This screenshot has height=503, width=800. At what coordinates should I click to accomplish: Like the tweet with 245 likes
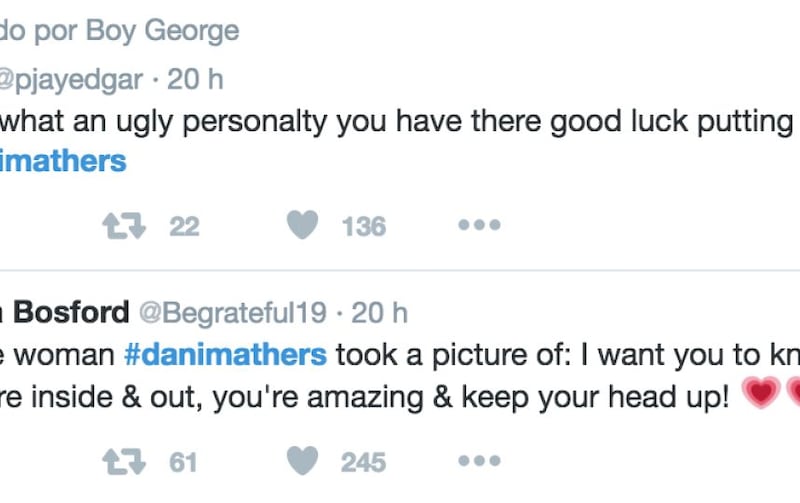[303, 461]
